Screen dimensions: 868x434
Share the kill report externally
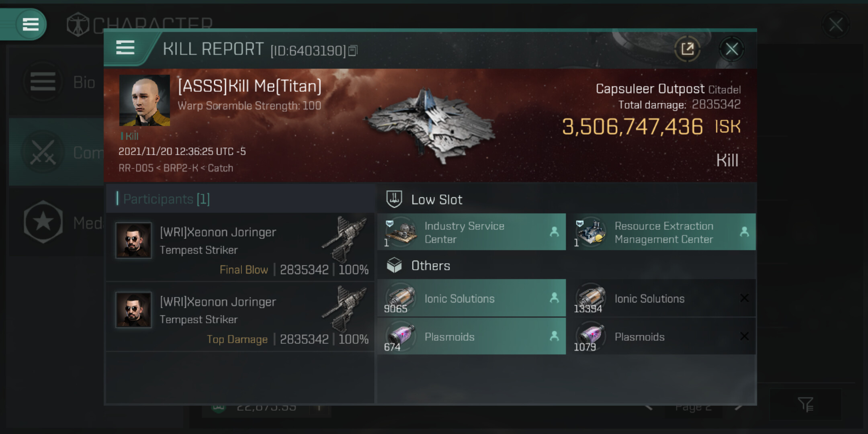coord(688,49)
